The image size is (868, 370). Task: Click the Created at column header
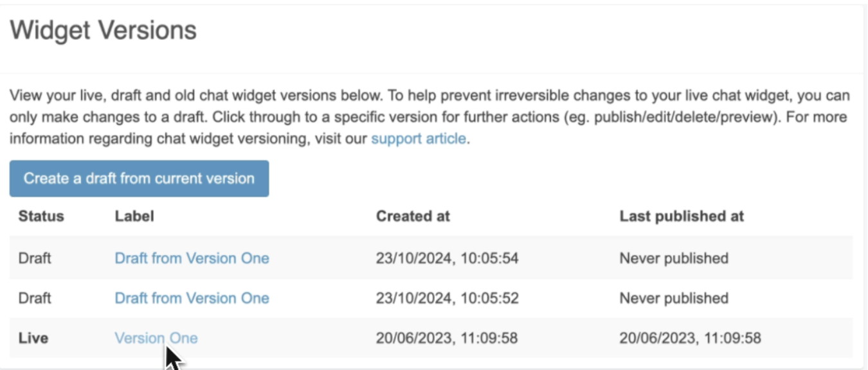click(x=413, y=216)
